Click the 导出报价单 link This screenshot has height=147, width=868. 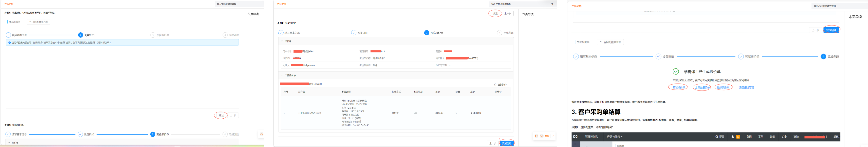[x=702, y=88]
